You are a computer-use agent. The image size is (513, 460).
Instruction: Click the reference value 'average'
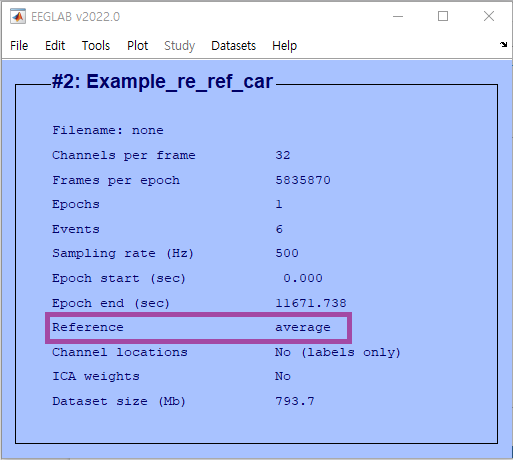point(303,328)
